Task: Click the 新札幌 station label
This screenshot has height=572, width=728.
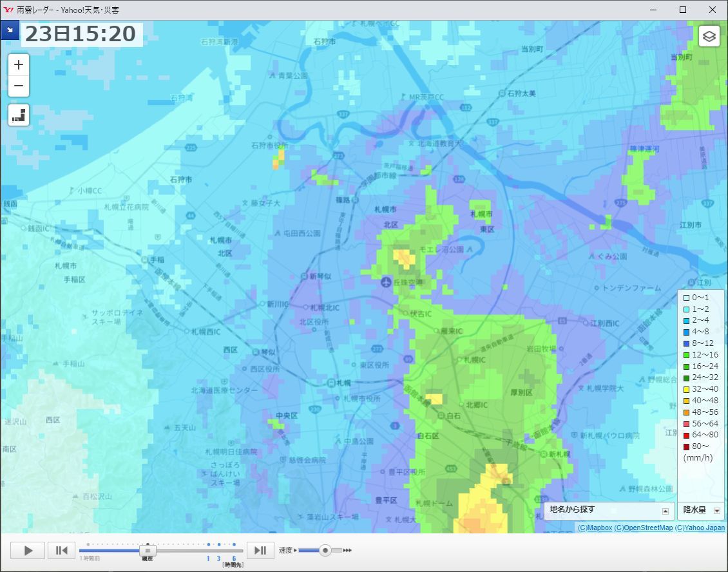Action: [559, 454]
